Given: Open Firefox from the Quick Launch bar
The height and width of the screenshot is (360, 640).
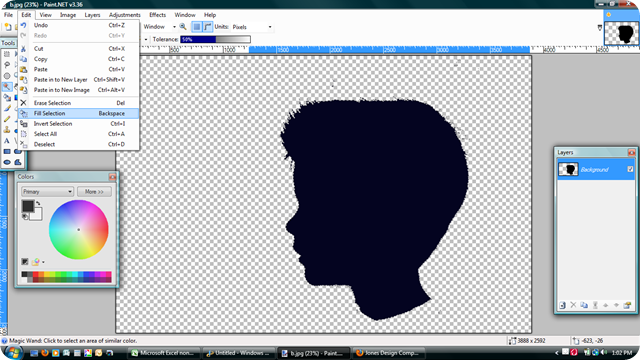Looking at the screenshot, I should point(45,353).
